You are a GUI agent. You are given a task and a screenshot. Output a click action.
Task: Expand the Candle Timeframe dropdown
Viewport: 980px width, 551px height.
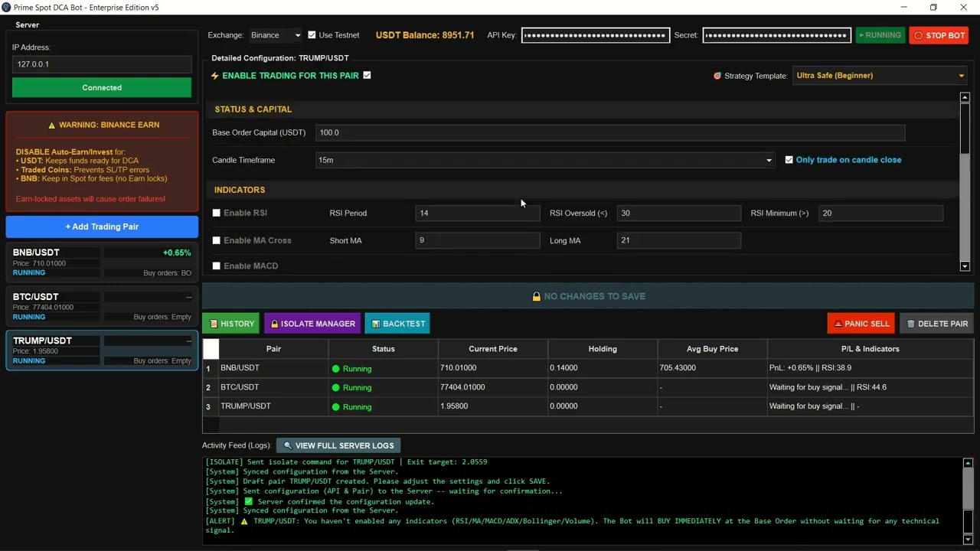545,160
